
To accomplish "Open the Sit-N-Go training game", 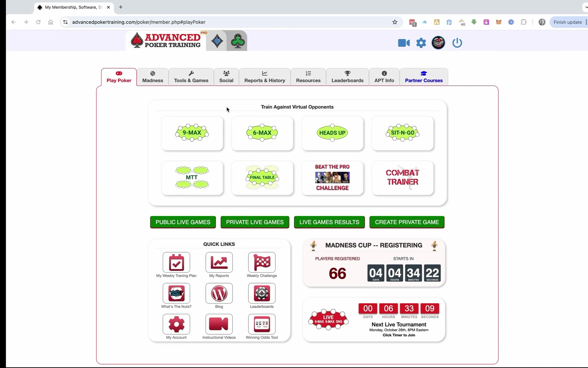I will 403,133.
